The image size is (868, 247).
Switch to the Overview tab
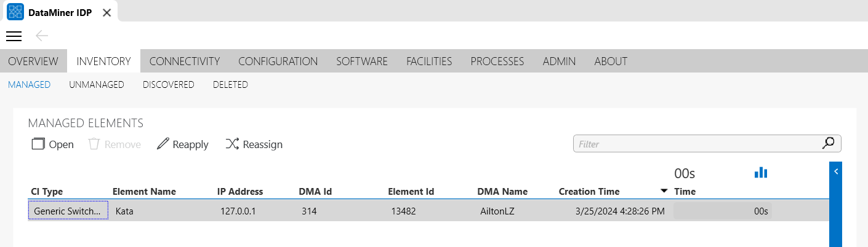point(33,61)
